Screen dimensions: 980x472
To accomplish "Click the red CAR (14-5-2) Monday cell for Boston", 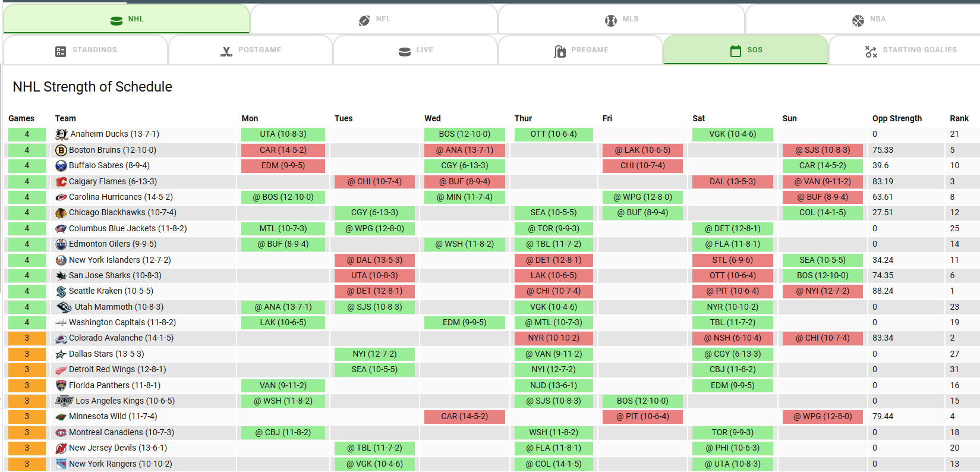I will point(283,150).
